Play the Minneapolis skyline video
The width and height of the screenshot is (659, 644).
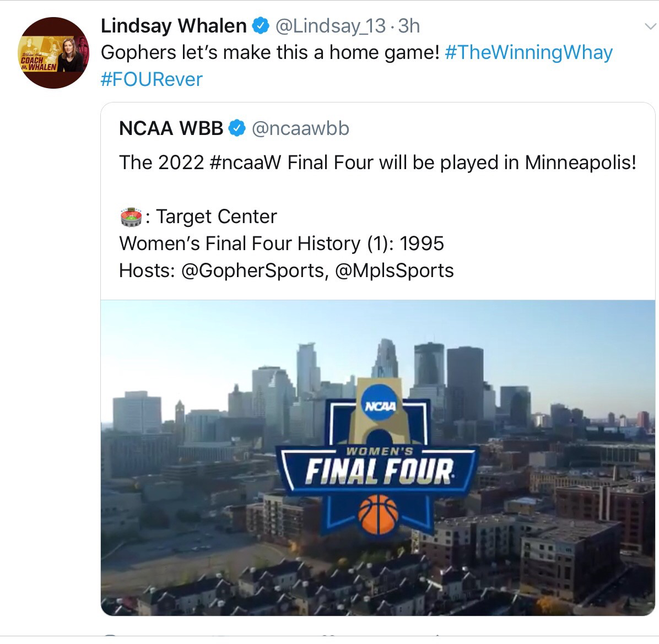pos(378,458)
